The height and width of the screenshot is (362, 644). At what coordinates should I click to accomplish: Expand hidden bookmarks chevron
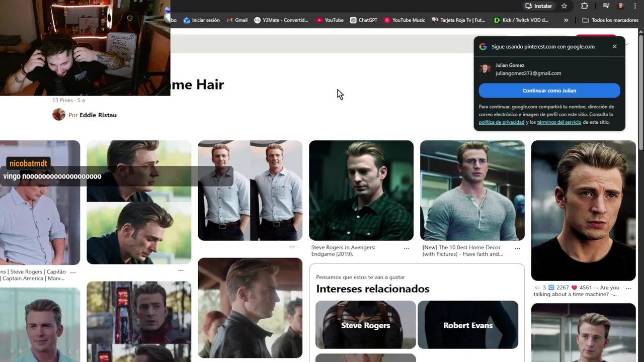coord(566,20)
